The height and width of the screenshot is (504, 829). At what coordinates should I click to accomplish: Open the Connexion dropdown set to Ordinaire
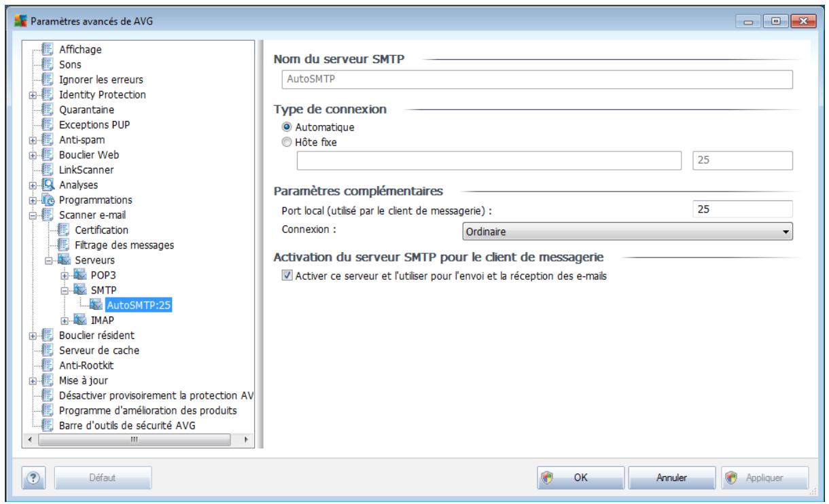click(x=627, y=233)
